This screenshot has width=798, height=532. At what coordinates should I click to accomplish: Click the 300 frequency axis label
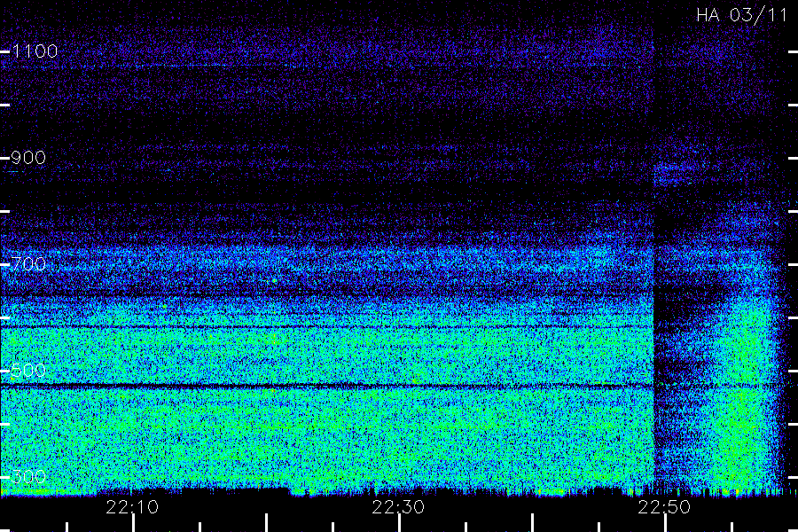28,477
